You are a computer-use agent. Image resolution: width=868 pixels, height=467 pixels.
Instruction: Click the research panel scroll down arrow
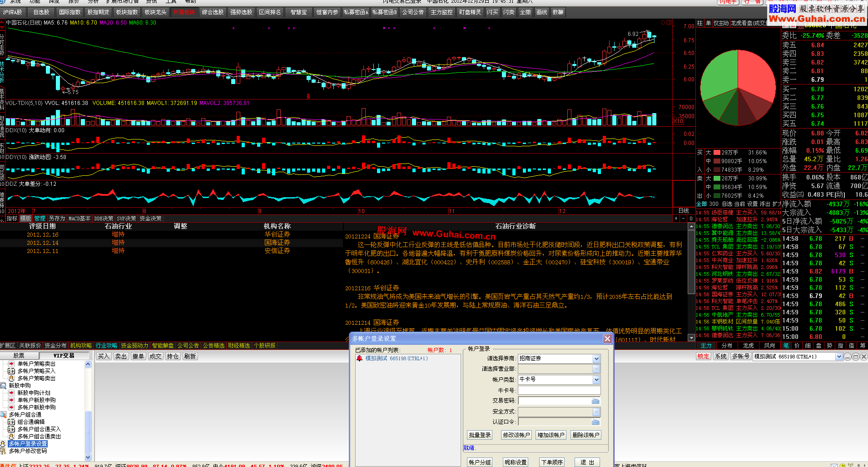click(x=691, y=338)
